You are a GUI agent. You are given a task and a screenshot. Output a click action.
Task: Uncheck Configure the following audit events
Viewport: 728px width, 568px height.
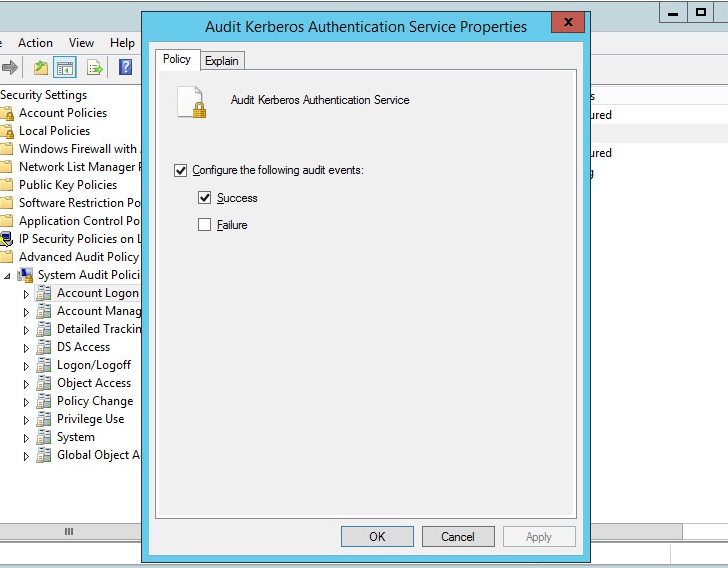tap(181, 171)
